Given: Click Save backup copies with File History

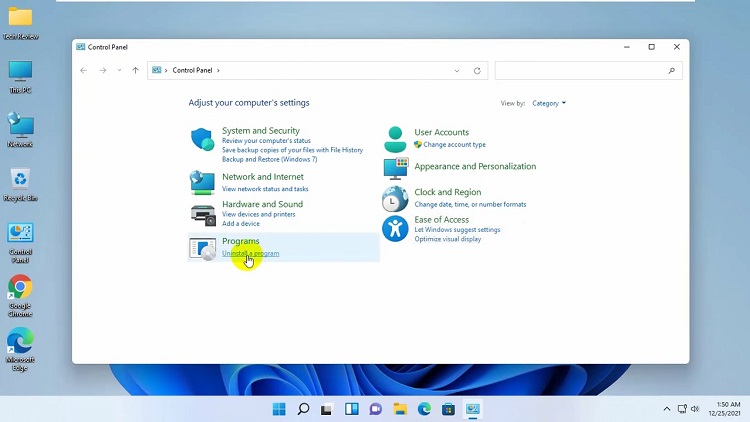Looking at the screenshot, I should coord(292,150).
